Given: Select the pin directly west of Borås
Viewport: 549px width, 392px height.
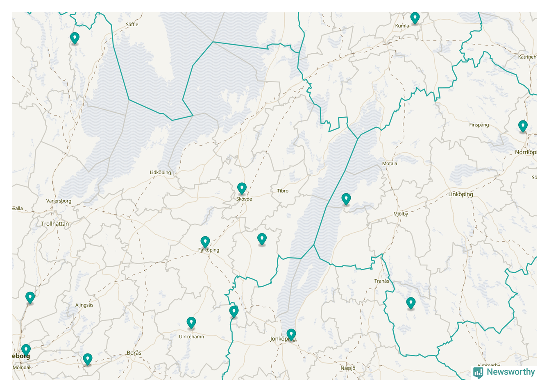Looking at the screenshot, I should [x=87, y=359].
